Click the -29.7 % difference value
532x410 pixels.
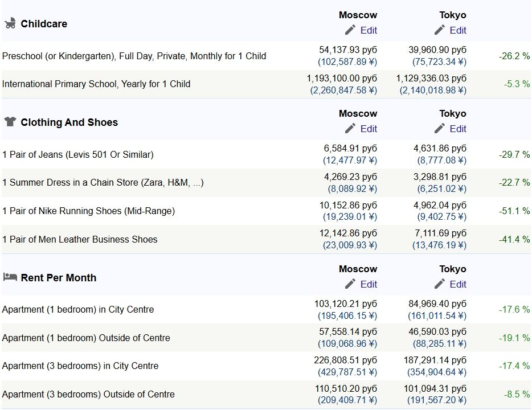(x=514, y=155)
